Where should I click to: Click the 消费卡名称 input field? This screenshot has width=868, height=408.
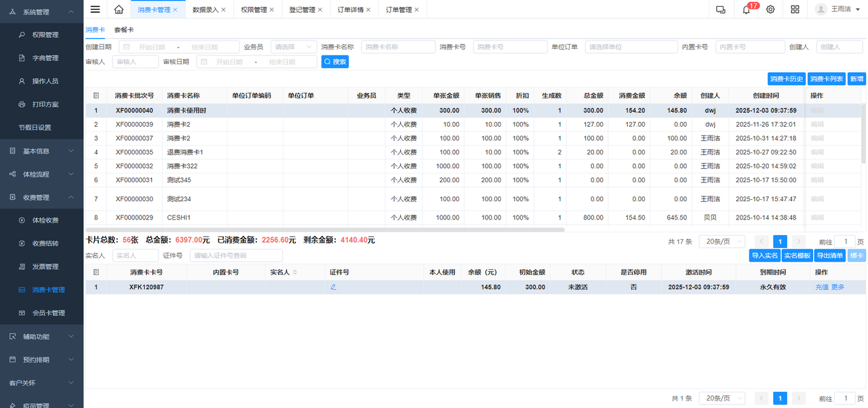pyautogui.click(x=398, y=47)
